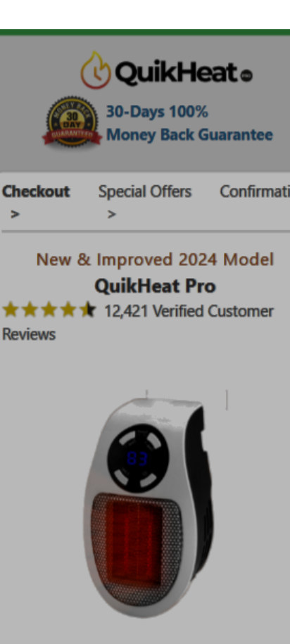Click the first gold rating star
This screenshot has width=290, height=644.
(x=11, y=310)
